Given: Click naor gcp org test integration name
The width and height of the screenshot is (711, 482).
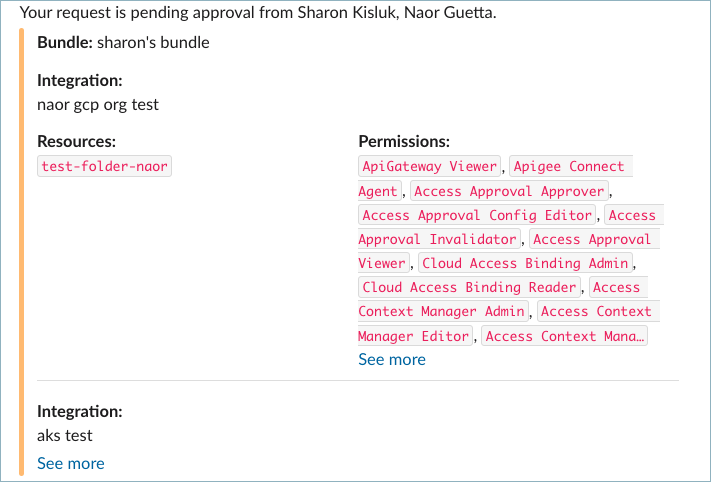Looking at the screenshot, I should coord(98,104).
